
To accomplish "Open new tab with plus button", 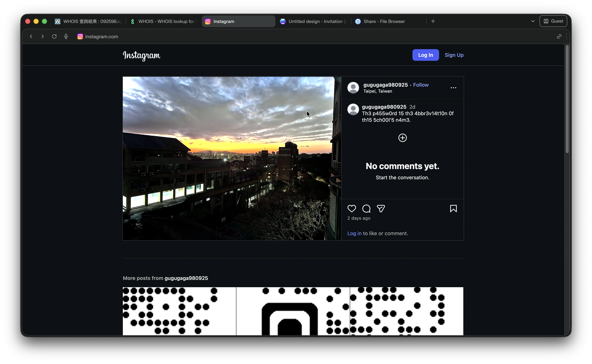I will click(433, 21).
